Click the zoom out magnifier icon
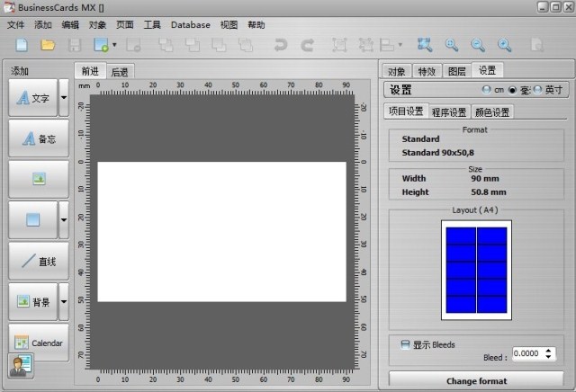The image size is (576, 392). [478, 45]
